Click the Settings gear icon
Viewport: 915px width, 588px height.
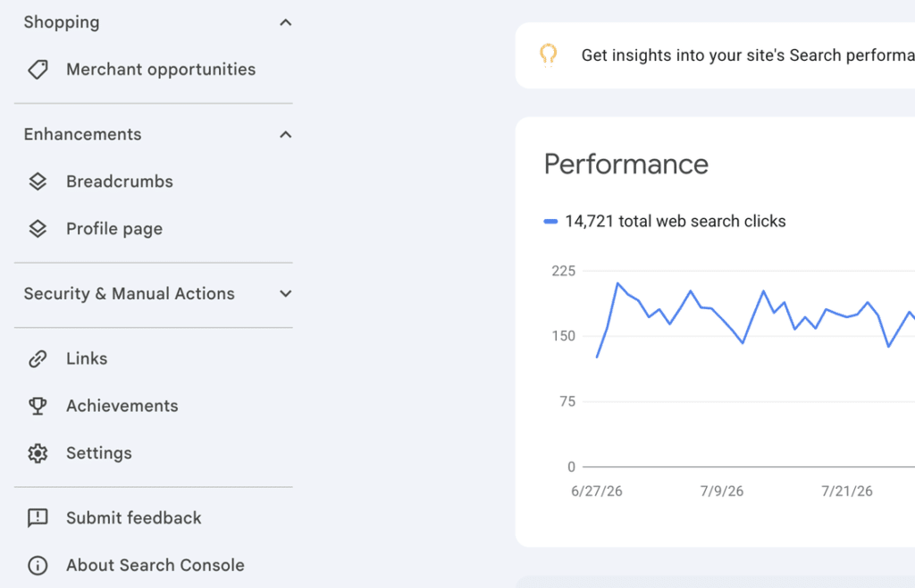(38, 453)
